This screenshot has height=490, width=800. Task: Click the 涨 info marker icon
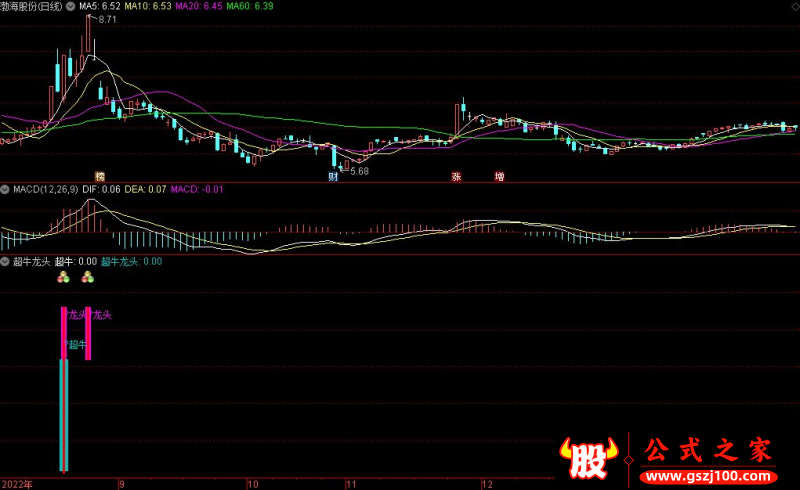pos(457,177)
